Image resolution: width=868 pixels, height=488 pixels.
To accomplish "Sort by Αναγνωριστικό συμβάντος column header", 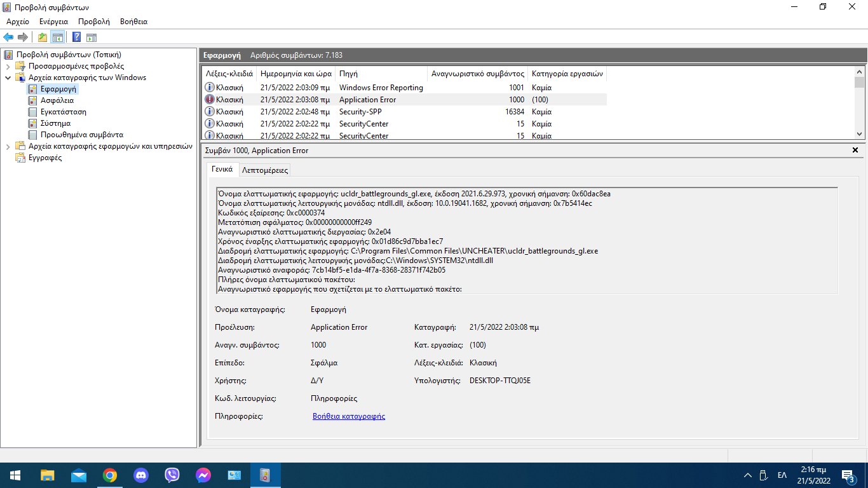I will click(477, 74).
